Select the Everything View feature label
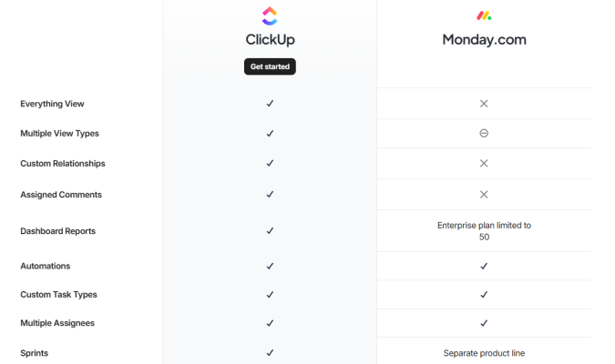Screen dimensions: 615x364 click(x=52, y=104)
